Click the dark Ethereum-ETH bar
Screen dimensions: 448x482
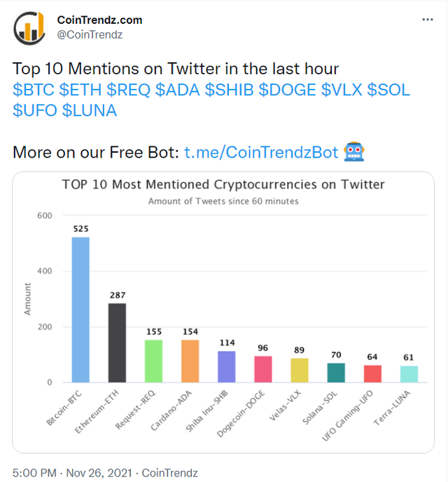tap(117, 343)
